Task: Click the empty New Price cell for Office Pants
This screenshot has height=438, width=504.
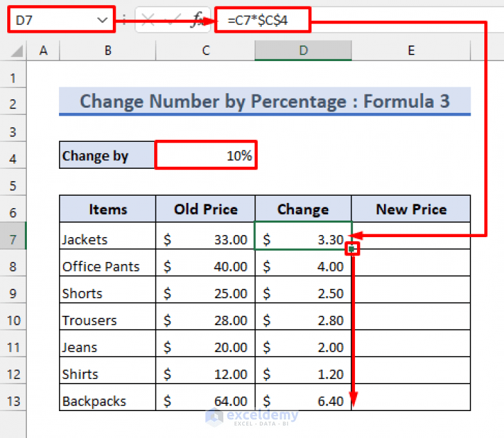Action: pyautogui.click(x=411, y=263)
